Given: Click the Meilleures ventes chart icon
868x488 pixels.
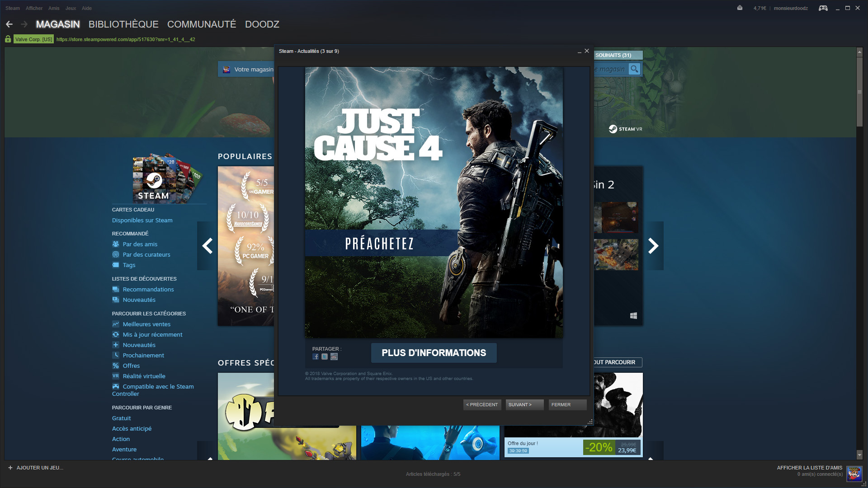Looking at the screenshot, I should point(116,324).
